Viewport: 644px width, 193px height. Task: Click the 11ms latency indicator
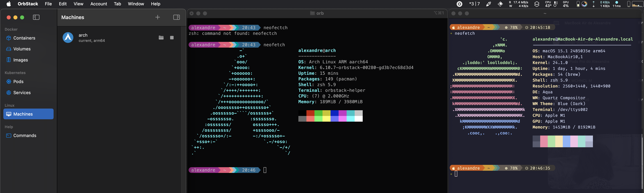(x=617, y=4)
